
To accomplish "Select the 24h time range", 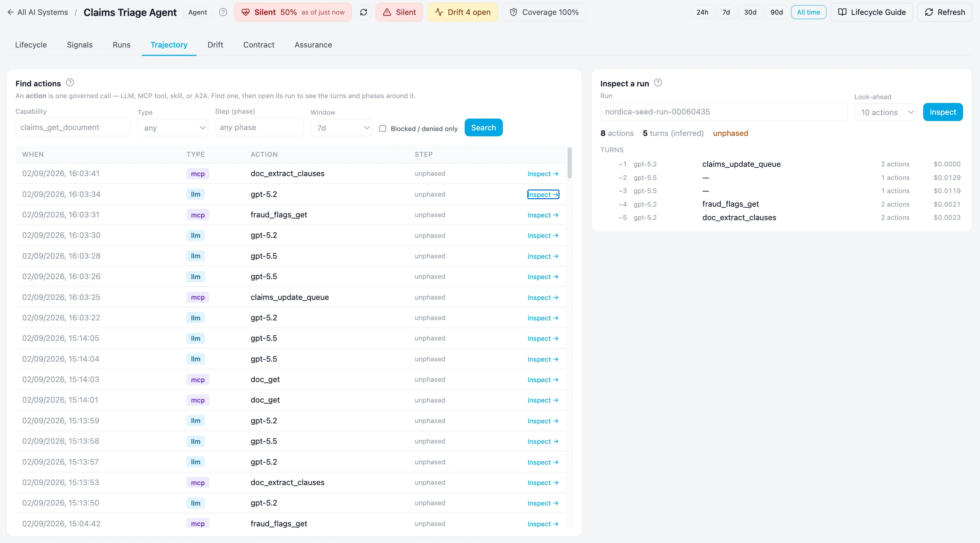I will (x=702, y=12).
